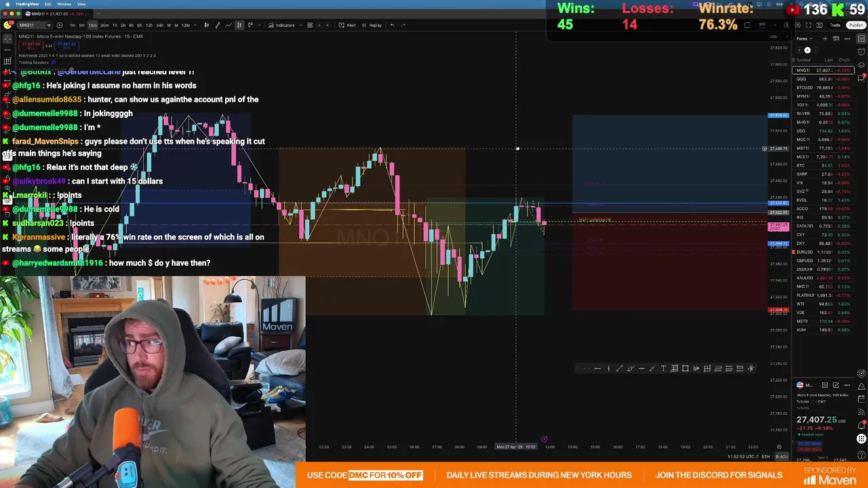Open timezone menu showing UTC-7 clock
The height and width of the screenshot is (488, 868).
coord(744,457)
